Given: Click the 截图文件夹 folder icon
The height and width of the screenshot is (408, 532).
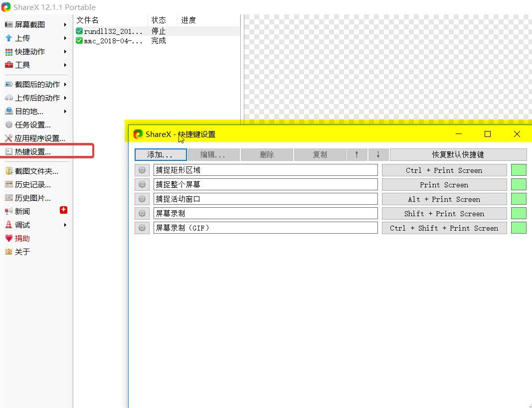Looking at the screenshot, I should 8,171.
